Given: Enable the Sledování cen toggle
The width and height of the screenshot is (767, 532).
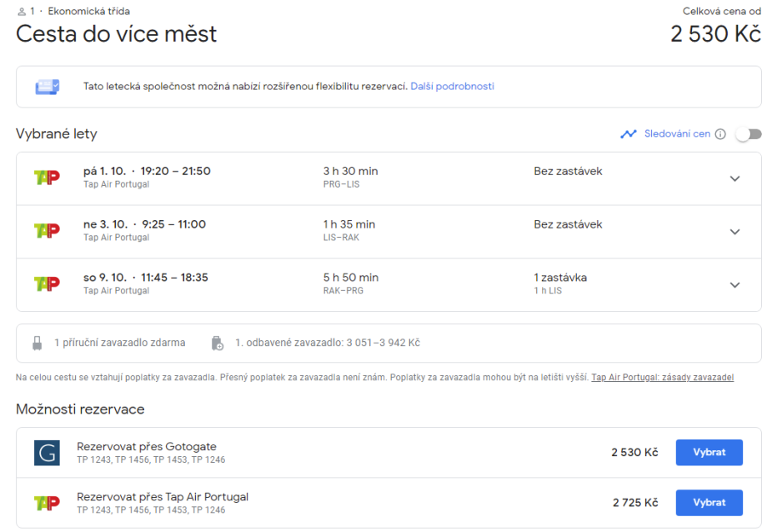Looking at the screenshot, I should 748,134.
